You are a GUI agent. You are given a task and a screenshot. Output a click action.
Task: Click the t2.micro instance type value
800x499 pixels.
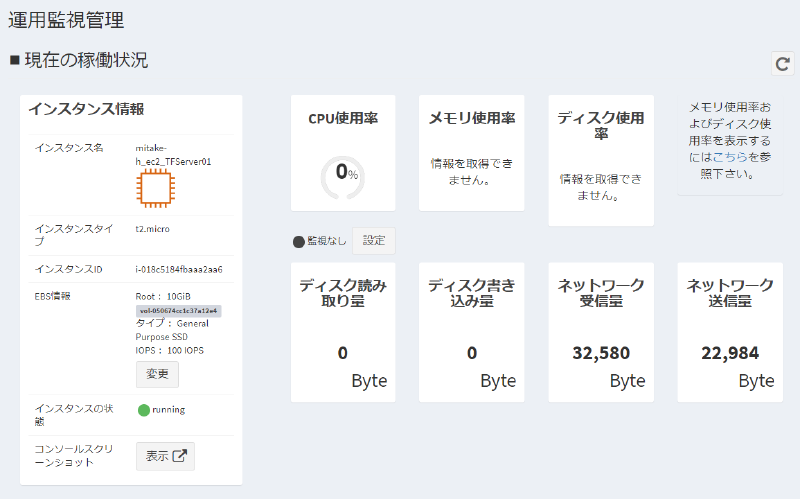(152, 229)
